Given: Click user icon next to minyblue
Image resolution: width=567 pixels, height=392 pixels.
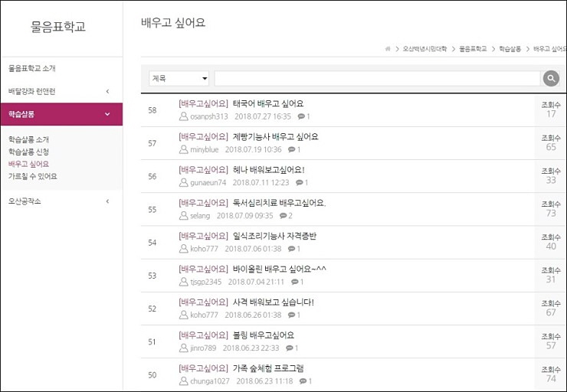Looking at the screenshot, I should click(183, 149).
